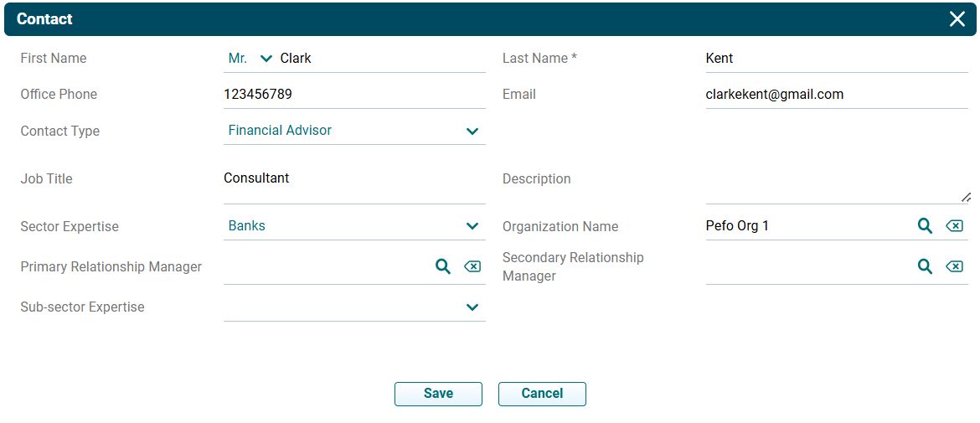
Task: Click the First Name field containing Clark
Action: [381, 59]
